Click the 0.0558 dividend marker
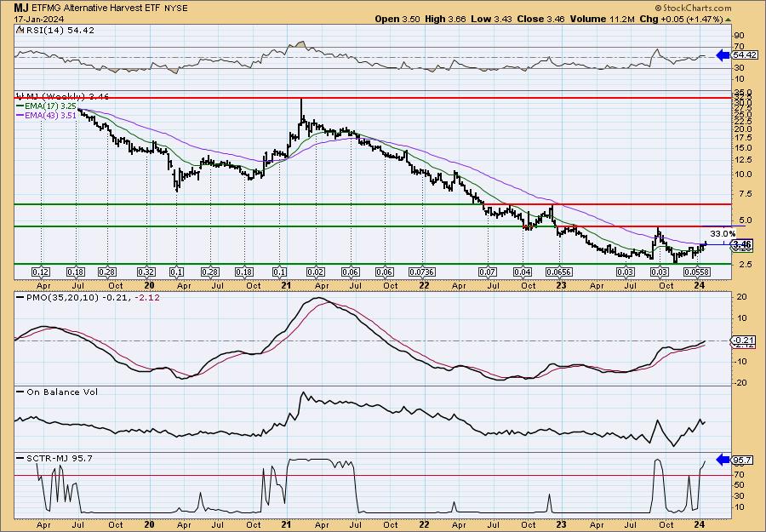766x532 pixels. point(698,272)
